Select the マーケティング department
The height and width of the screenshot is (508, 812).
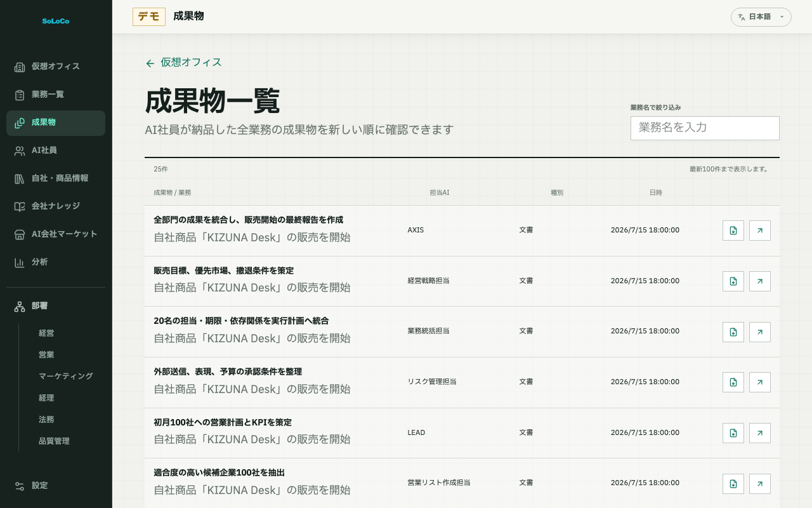coord(66,376)
